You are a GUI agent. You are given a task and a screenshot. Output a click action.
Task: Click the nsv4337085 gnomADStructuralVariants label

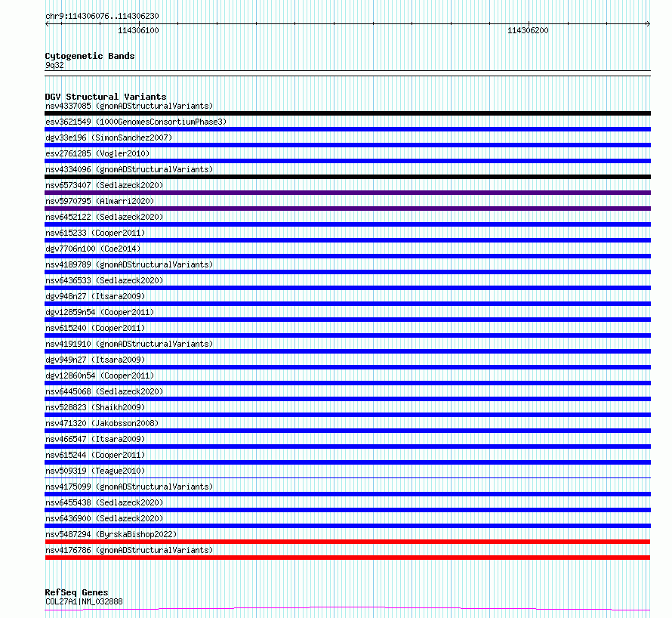pyautogui.click(x=129, y=106)
